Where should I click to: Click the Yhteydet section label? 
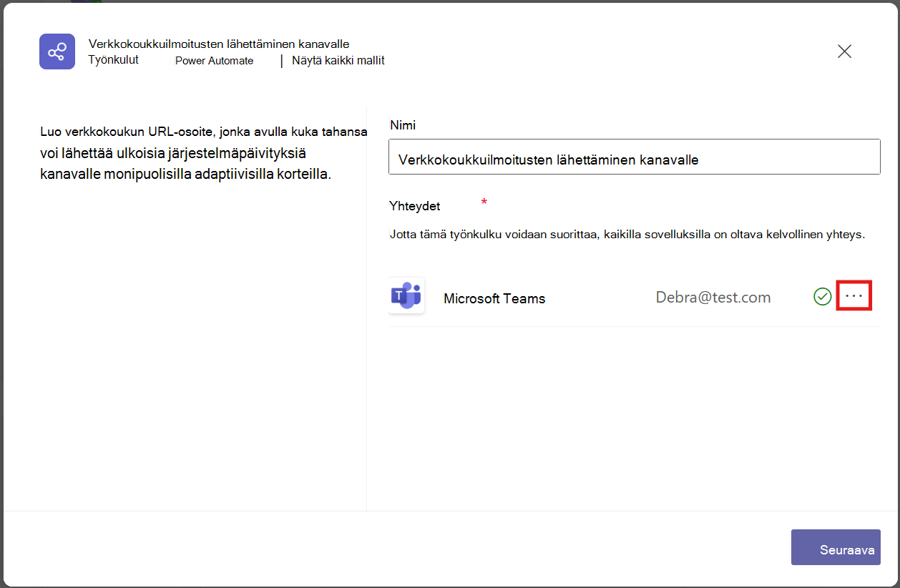415,206
